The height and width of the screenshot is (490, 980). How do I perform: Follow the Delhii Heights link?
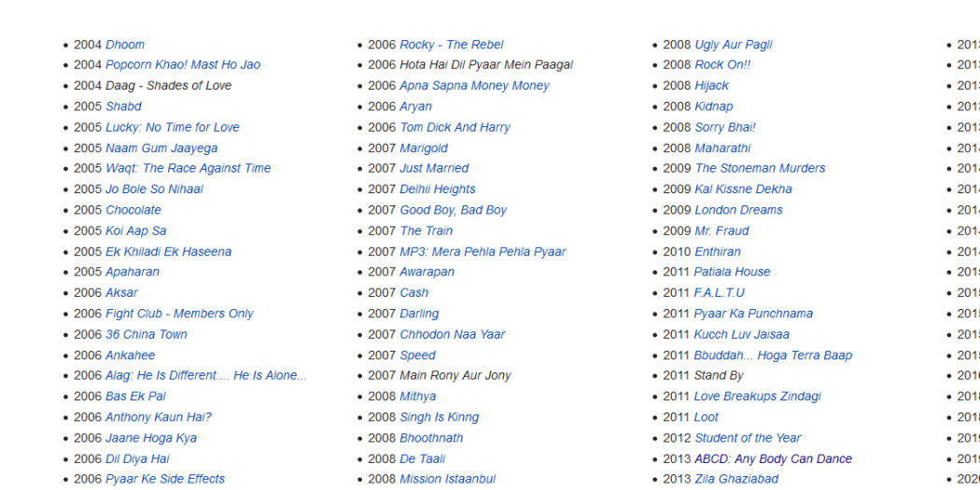point(438,189)
